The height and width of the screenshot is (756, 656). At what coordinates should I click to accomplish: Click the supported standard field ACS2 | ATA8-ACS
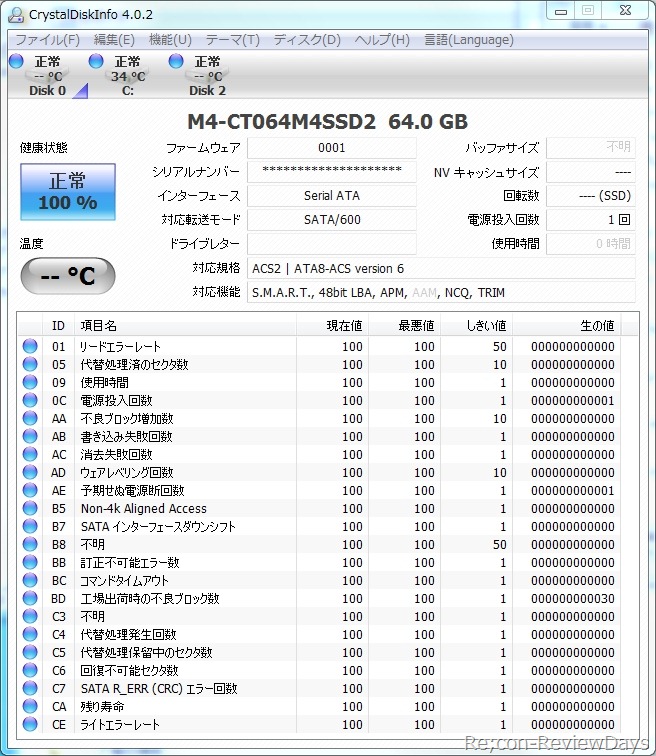pyautogui.click(x=441, y=269)
